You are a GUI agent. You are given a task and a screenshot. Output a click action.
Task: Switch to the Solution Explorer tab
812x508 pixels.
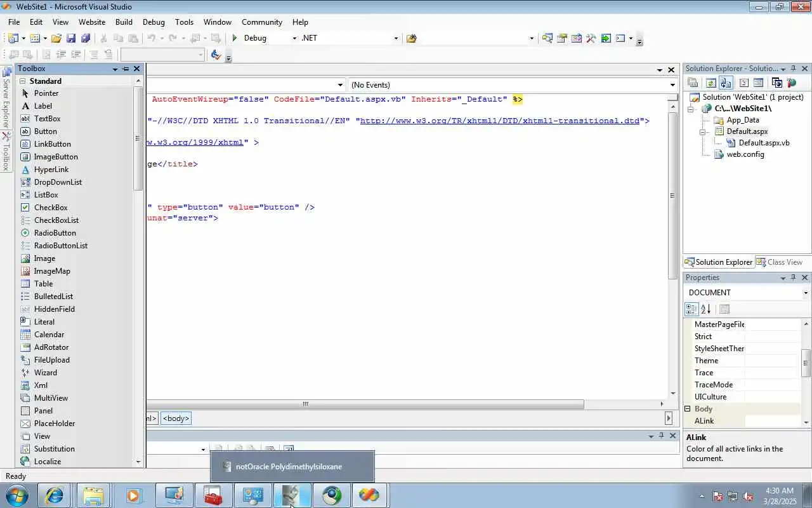718,262
